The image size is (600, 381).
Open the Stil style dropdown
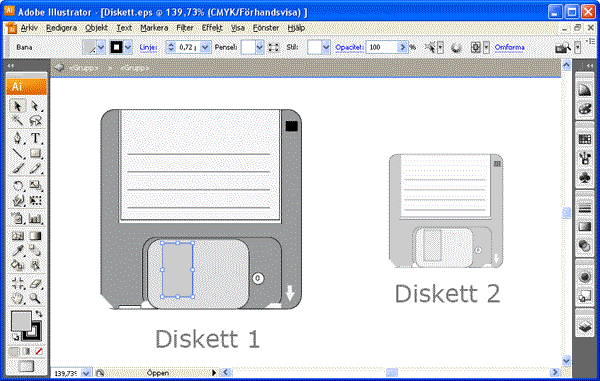pyautogui.click(x=326, y=47)
